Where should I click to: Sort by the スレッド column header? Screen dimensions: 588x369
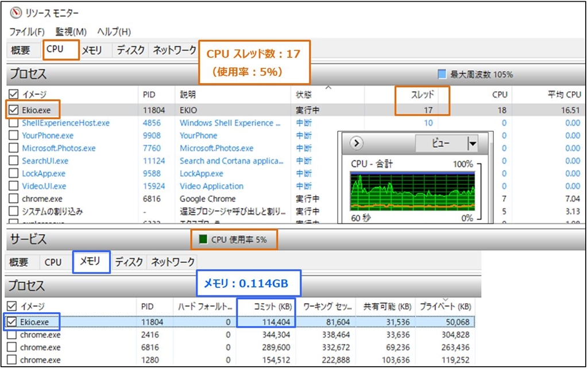422,95
